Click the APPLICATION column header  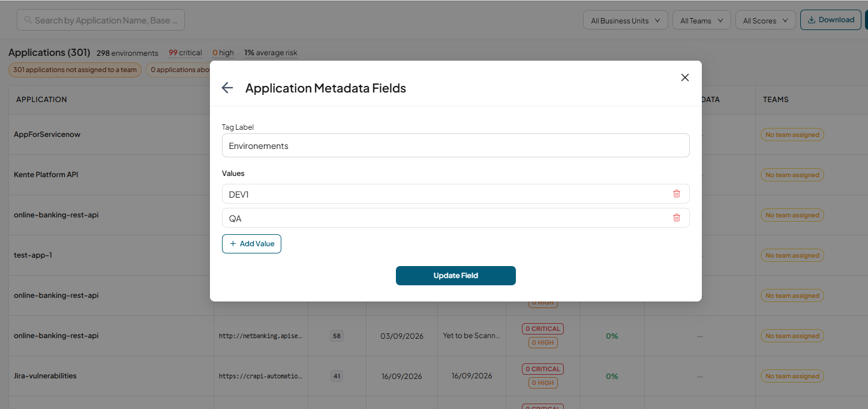[x=41, y=100]
